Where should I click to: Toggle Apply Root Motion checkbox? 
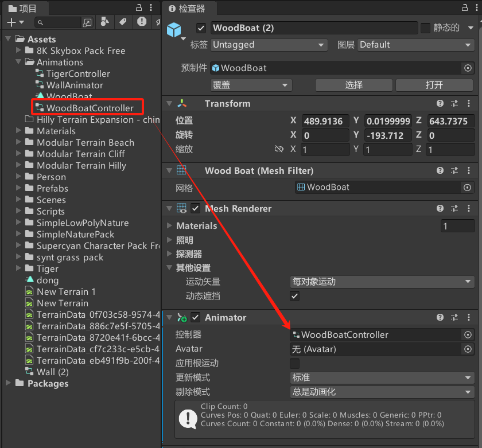click(294, 363)
